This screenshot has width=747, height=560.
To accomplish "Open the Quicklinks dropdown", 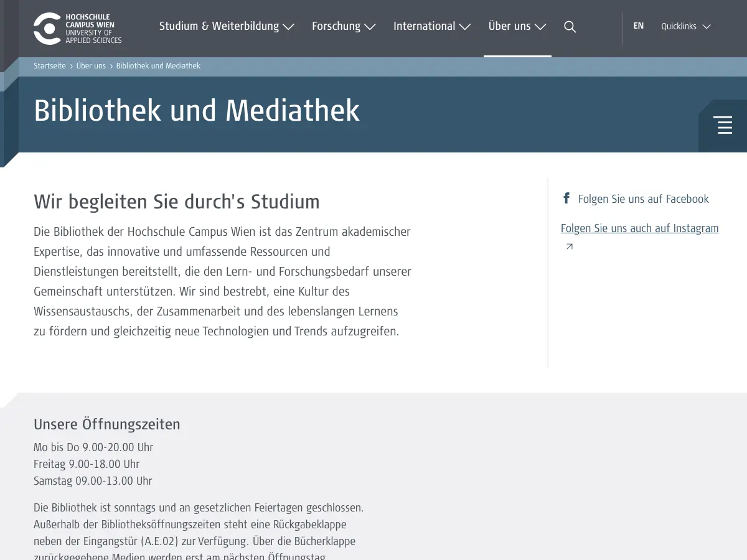I will 686,27.
